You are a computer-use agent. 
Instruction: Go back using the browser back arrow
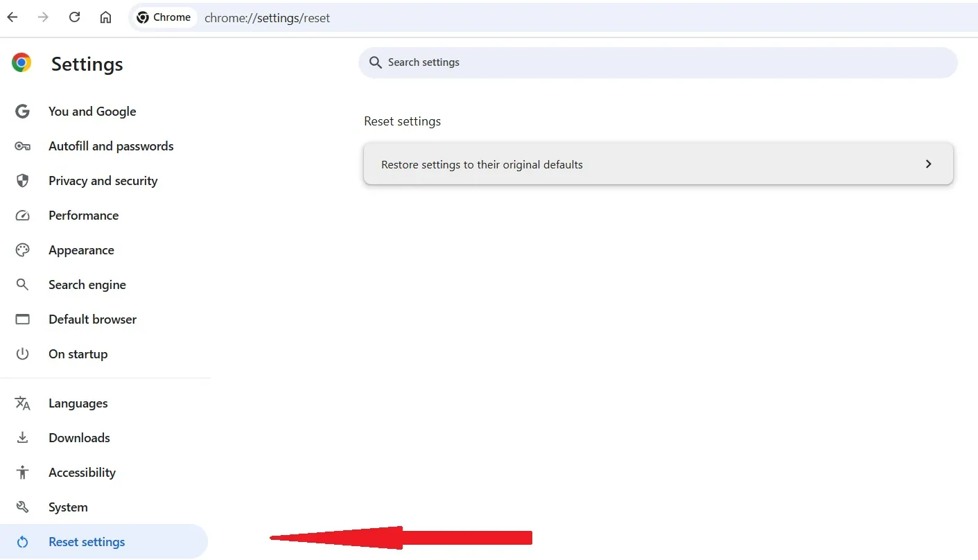pyautogui.click(x=12, y=17)
